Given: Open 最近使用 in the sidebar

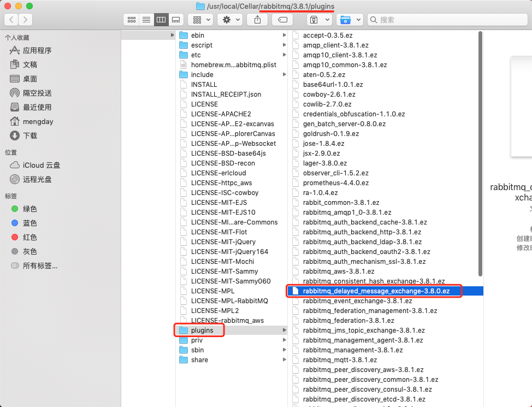Looking at the screenshot, I should pos(31,107).
